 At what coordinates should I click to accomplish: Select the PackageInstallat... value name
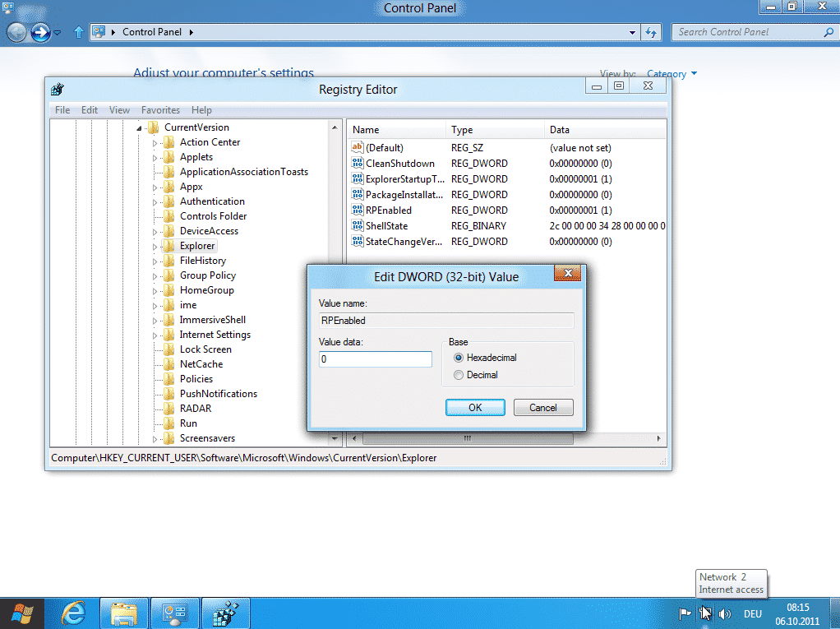(404, 195)
